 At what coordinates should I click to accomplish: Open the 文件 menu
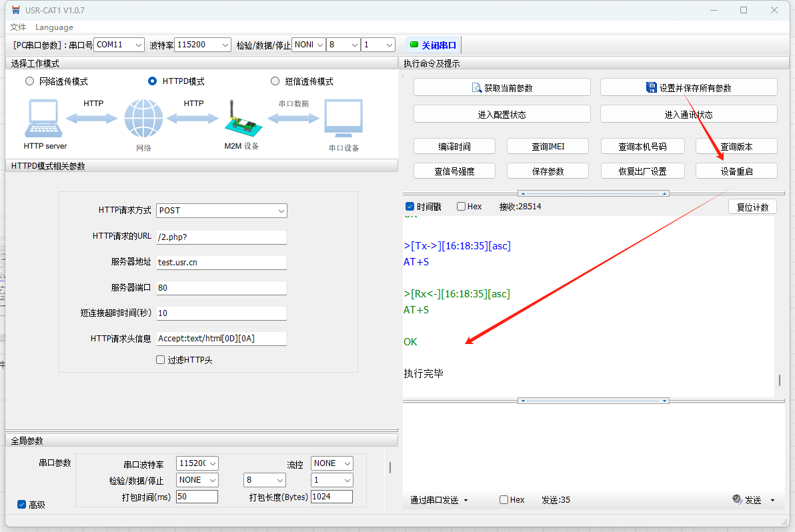pos(18,27)
